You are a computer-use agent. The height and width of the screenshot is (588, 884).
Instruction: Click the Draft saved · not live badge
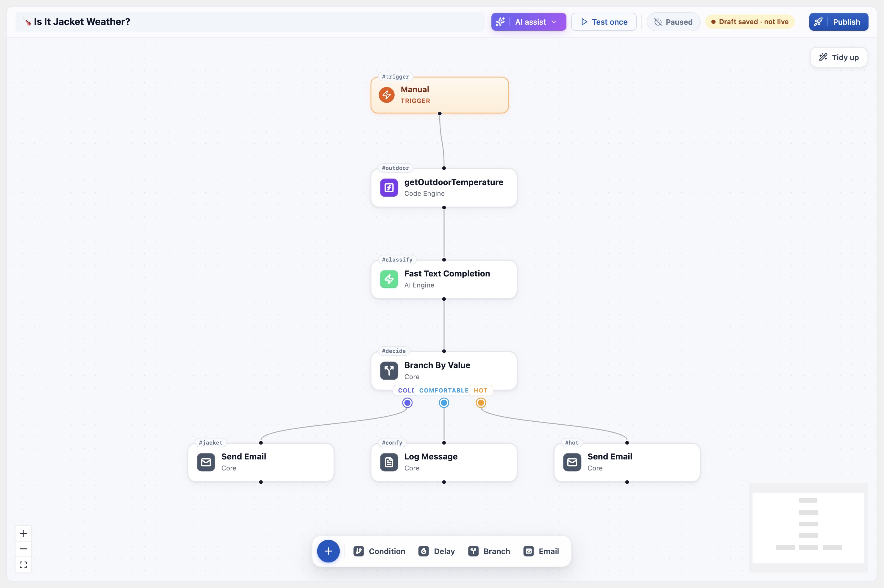click(750, 22)
